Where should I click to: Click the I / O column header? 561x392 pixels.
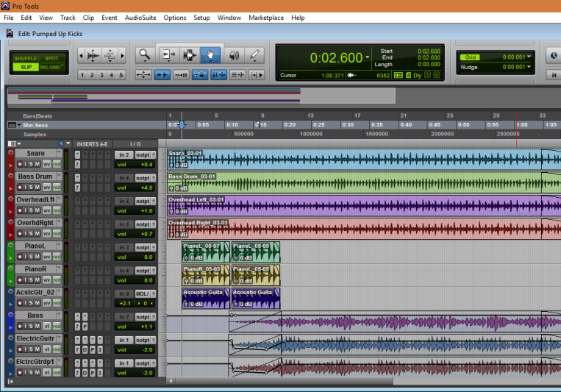coord(135,144)
